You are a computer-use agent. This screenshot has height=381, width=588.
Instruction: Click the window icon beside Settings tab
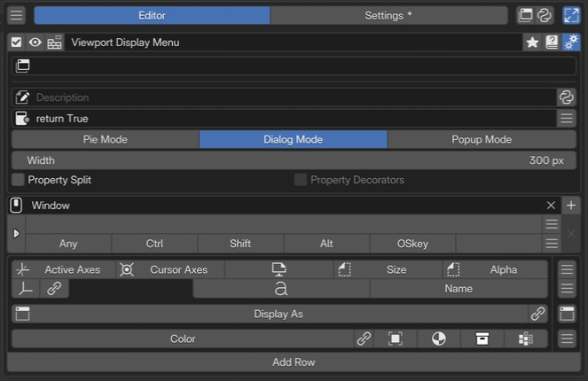coord(525,15)
